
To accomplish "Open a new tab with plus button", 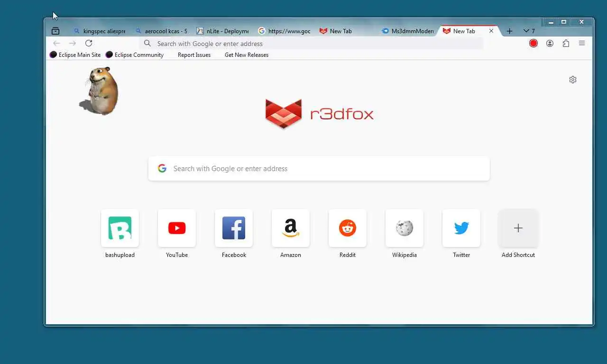I will (x=509, y=31).
